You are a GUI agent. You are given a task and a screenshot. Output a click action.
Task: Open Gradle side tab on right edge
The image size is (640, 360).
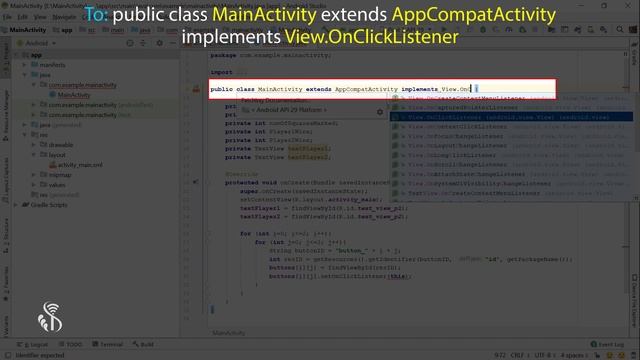point(634,54)
